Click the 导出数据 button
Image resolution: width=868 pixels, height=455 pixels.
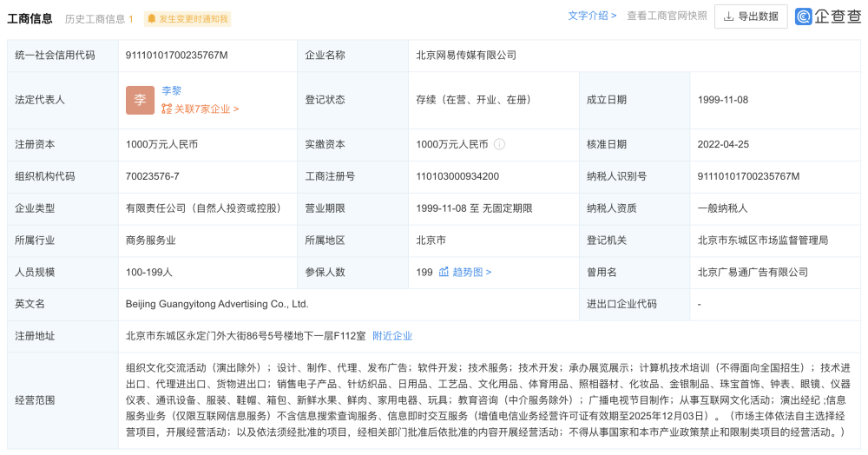coord(751,16)
